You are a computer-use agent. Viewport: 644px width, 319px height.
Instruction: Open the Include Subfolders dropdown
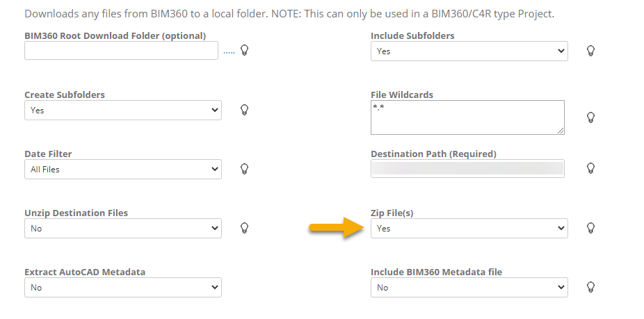[469, 51]
